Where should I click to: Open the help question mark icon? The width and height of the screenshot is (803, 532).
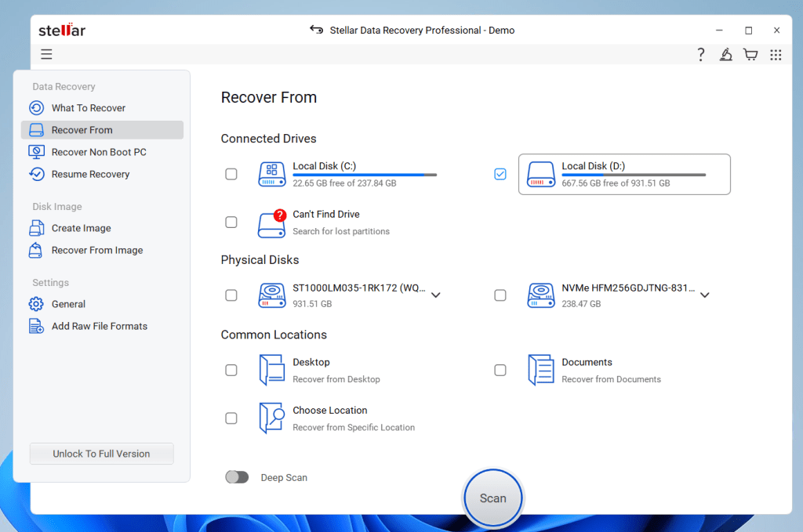(700, 54)
